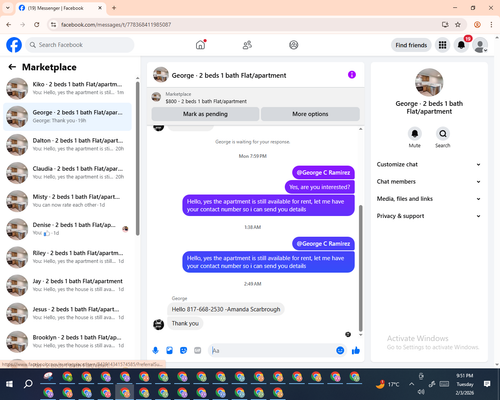Click Mark as pending
The image size is (500, 400).
pos(205,114)
